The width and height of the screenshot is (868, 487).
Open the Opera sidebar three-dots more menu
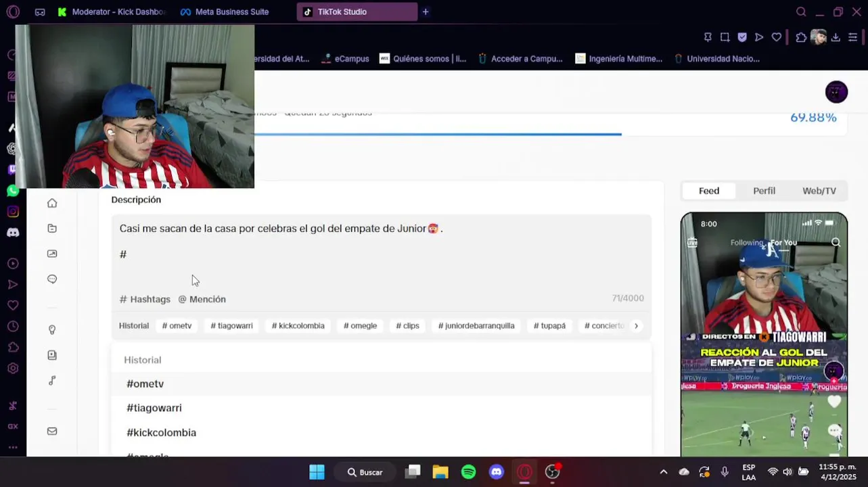[x=13, y=447]
